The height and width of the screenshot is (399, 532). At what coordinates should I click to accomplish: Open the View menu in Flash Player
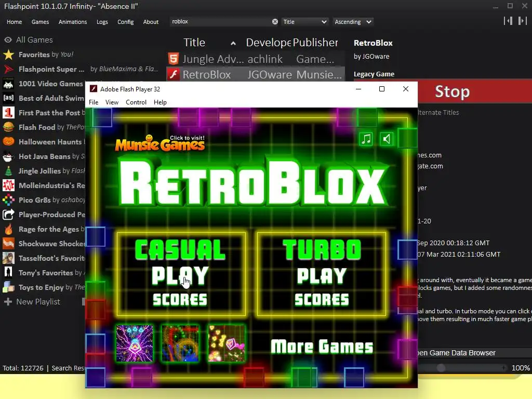coord(112,102)
